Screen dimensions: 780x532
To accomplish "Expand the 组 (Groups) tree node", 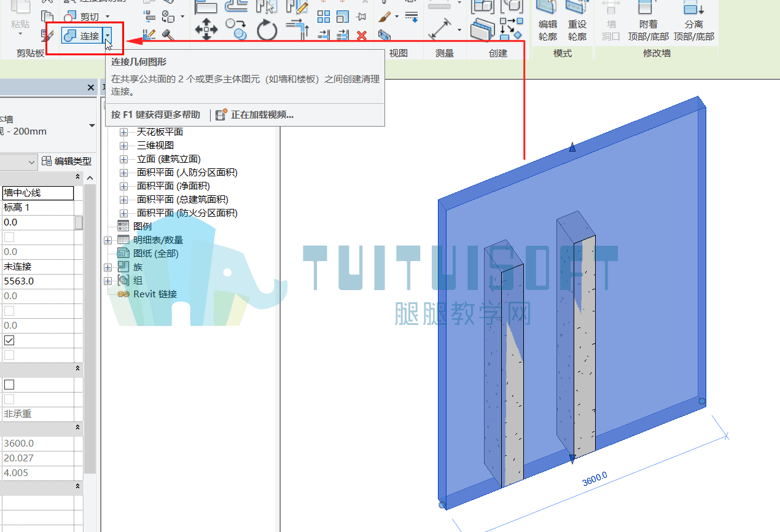I will pos(108,281).
